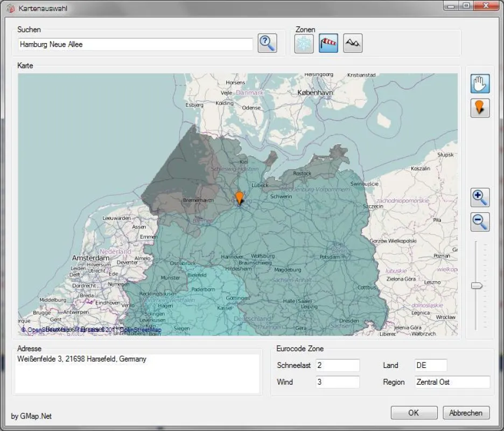The width and height of the screenshot is (504, 431).
Task: Click the Amsterdam label on map
Action: [x=90, y=258]
